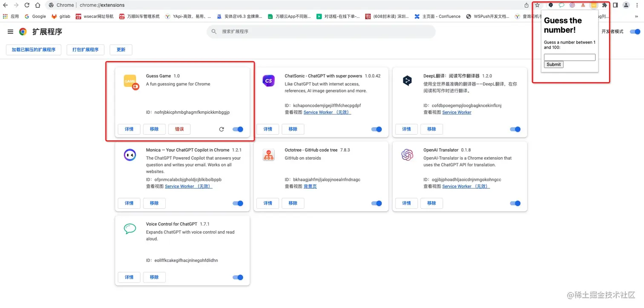The height and width of the screenshot is (308, 644).
Task: Open the apps grid in bookmarks bar
Action: pyautogui.click(x=5, y=16)
